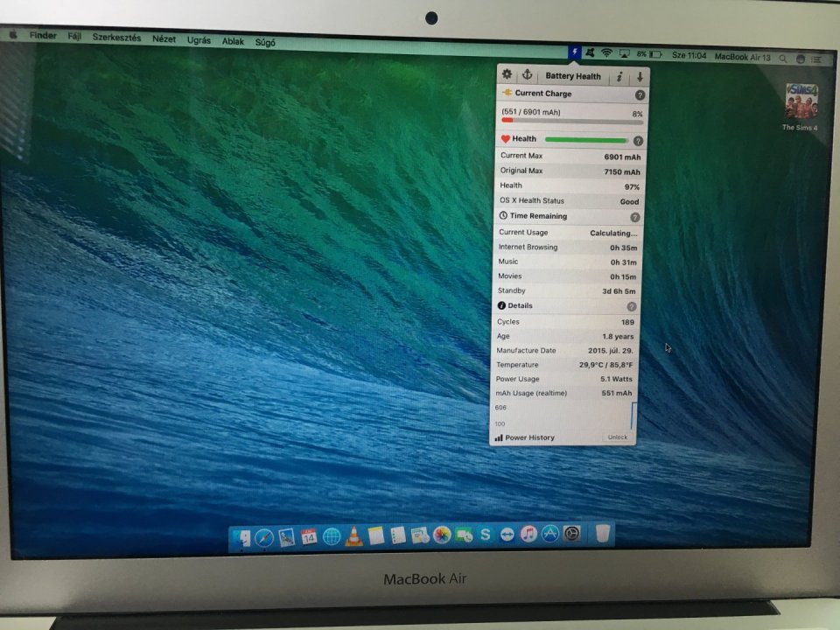Click the OS X Health Status Good row
Screen dimensions: 840x630
569,201
